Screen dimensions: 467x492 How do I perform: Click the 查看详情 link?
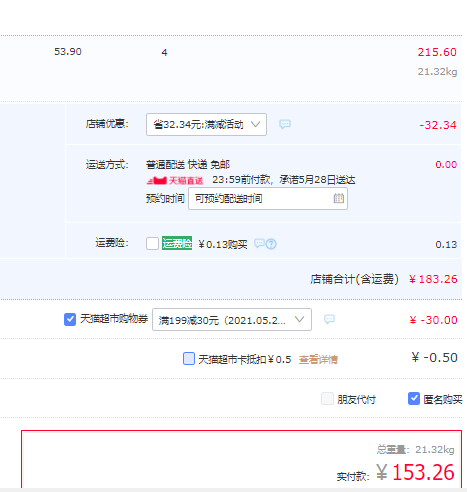pos(318,359)
